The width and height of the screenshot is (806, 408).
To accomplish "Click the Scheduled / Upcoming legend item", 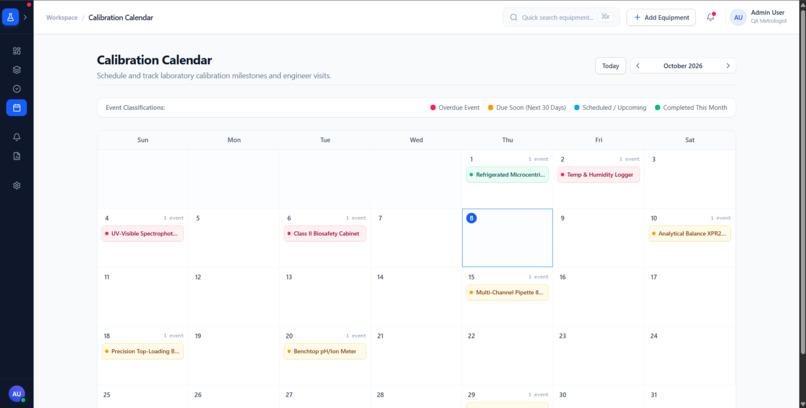I will (610, 108).
